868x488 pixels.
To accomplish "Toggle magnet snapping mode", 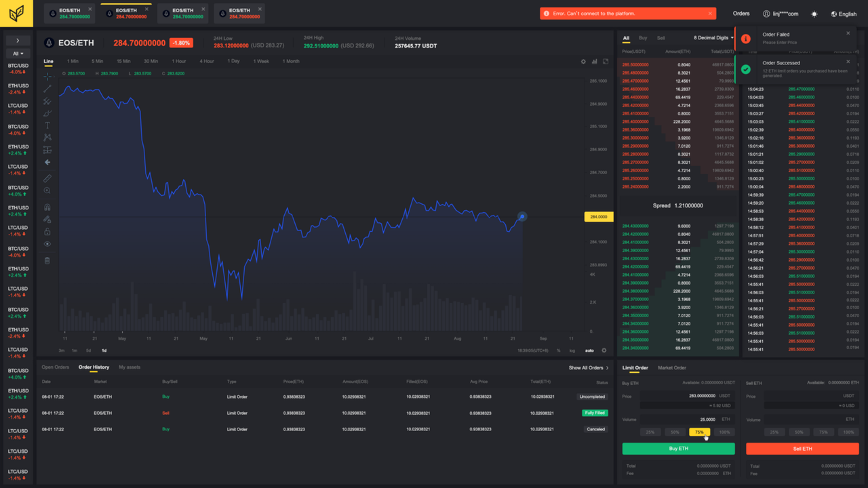I will tap(47, 207).
